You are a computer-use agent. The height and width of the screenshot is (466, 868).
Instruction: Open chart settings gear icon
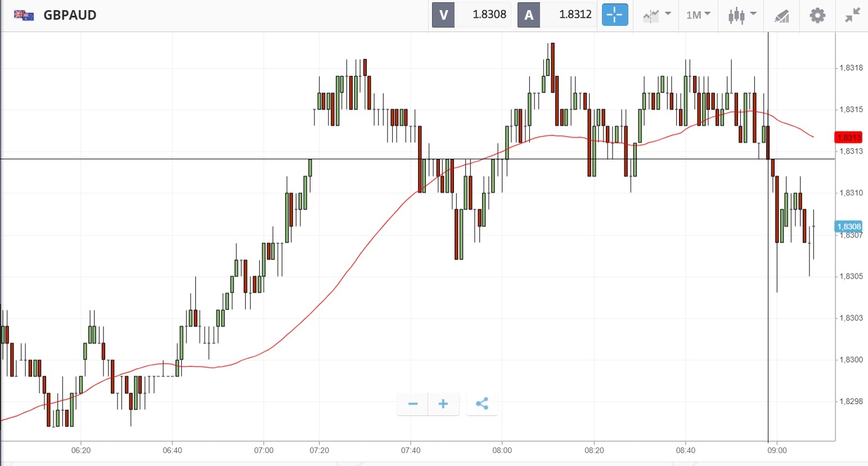pyautogui.click(x=817, y=15)
